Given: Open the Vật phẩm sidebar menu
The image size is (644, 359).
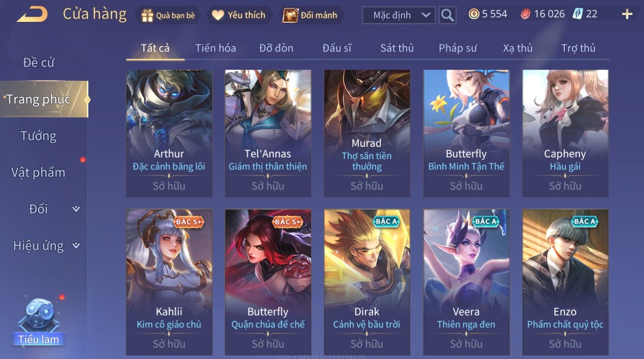Looking at the screenshot, I should (38, 172).
